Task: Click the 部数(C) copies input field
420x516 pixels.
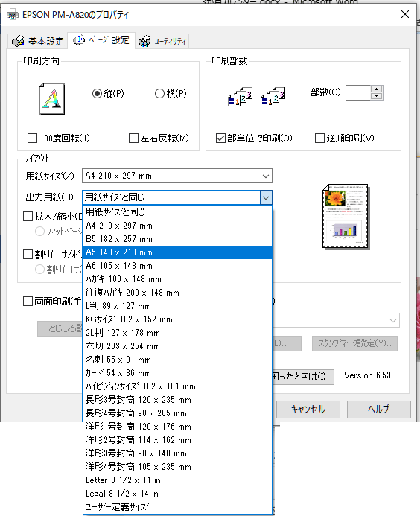Action: coord(358,92)
